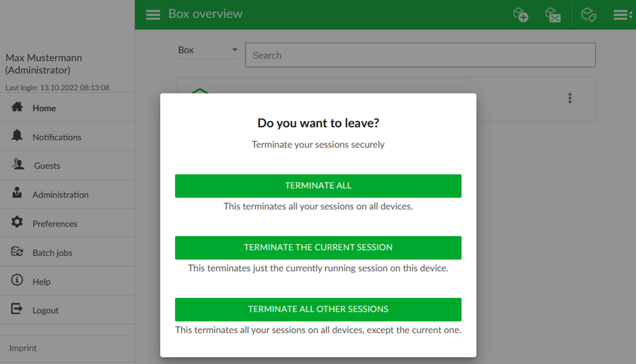Open Administration in the sidebar
Image resolution: width=636 pixels, height=364 pixels.
pyautogui.click(x=67, y=194)
